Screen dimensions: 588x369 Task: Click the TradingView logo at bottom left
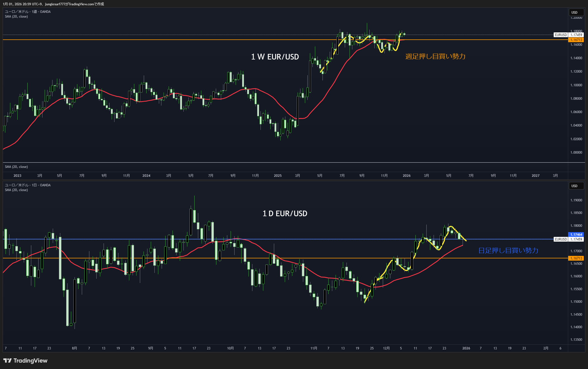pyautogui.click(x=25, y=361)
